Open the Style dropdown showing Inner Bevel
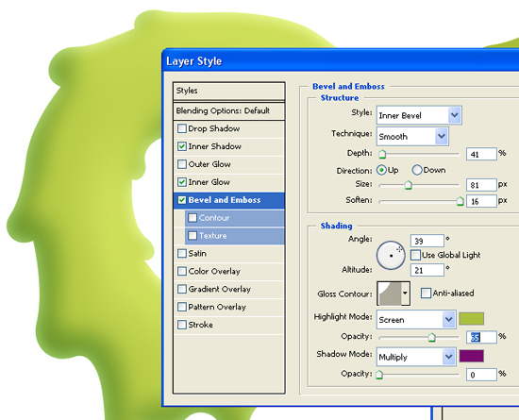519x420 pixels. pos(419,115)
